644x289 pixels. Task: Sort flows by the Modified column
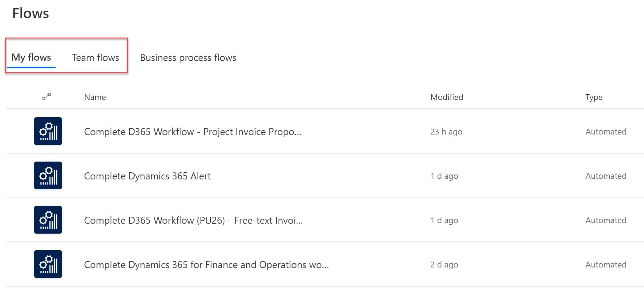point(446,97)
